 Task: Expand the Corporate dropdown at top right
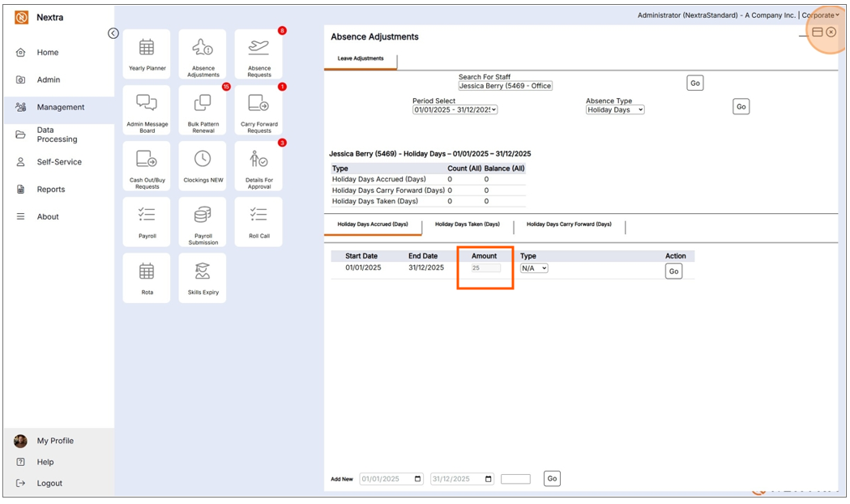(820, 15)
